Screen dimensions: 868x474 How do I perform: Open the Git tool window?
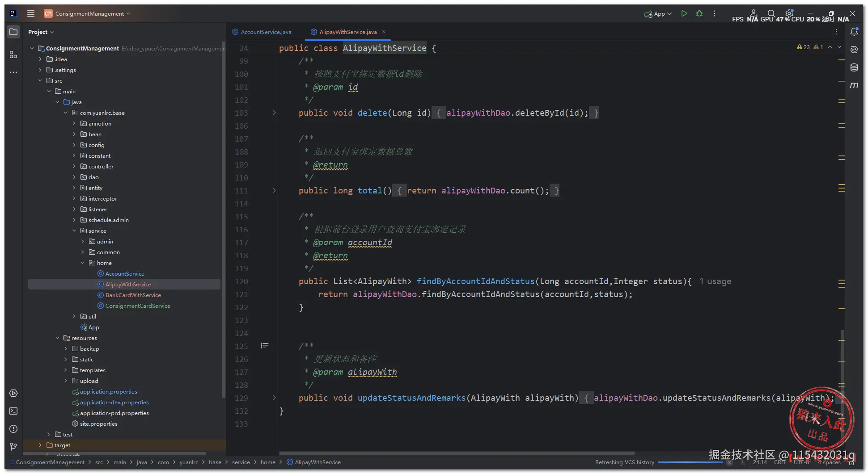pyautogui.click(x=13, y=446)
